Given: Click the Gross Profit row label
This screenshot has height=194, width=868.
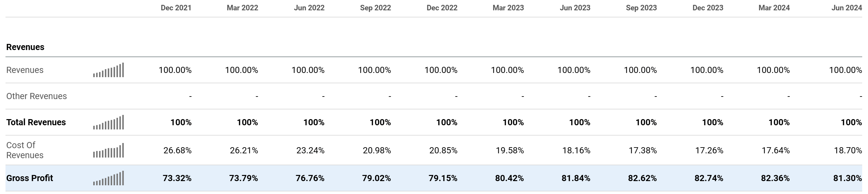Looking at the screenshot, I should click(x=30, y=178).
